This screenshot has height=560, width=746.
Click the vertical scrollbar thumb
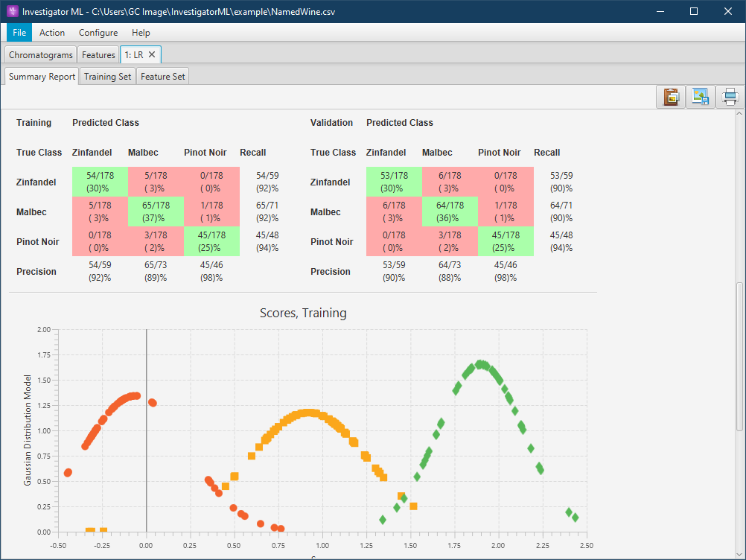[x=739, y=355]
